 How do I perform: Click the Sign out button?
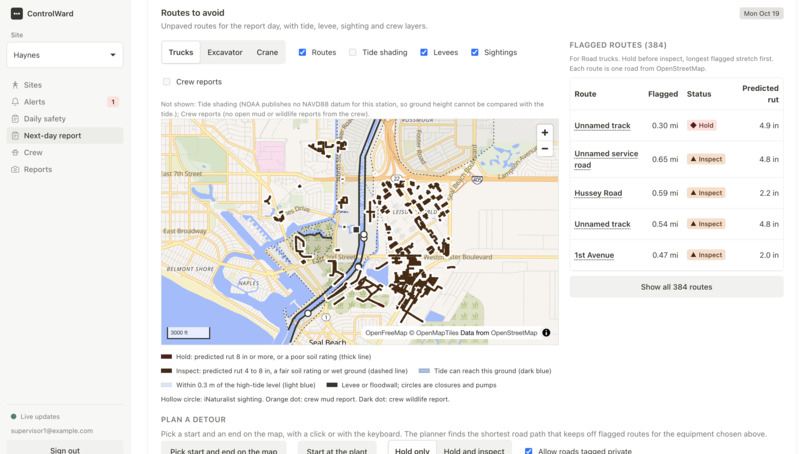(x=65, y=449)
